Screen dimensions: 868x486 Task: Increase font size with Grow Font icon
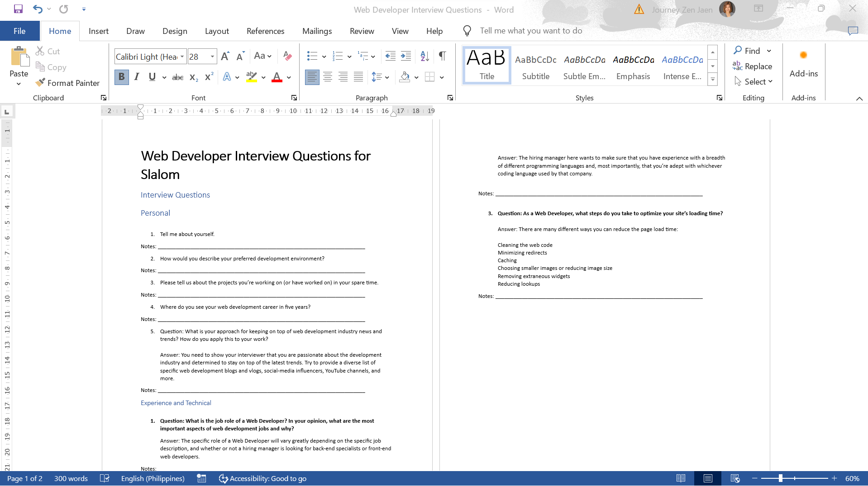click(225, 56)
